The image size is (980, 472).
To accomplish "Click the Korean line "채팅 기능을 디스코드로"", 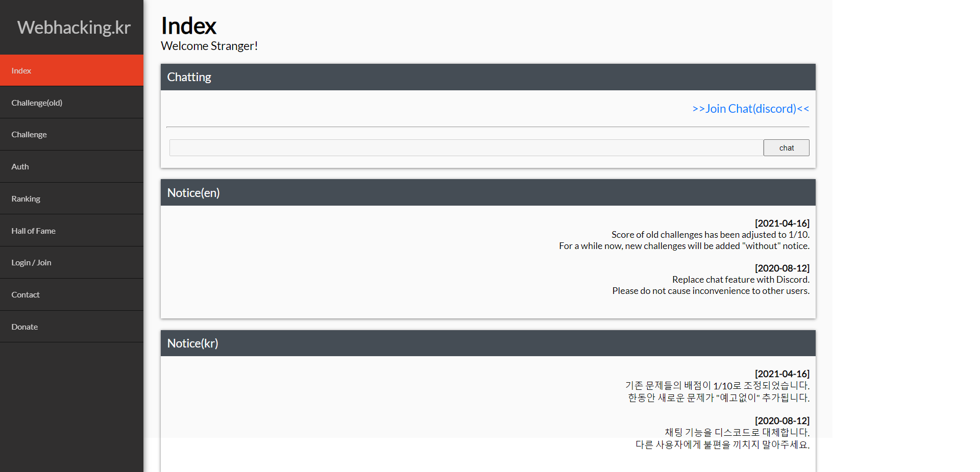I will pyautogui.click(x=737, y=432).
